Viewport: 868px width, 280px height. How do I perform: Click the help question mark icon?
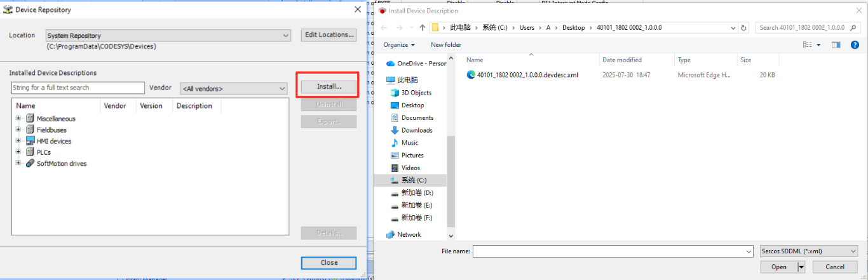(855, 45)
